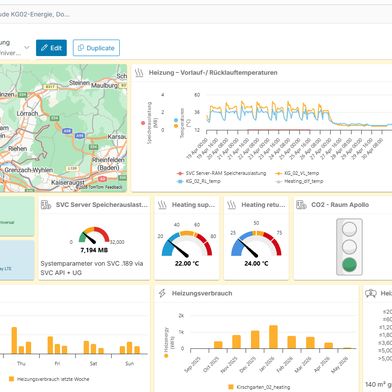The image size is (392, 392).
Task: Click the Dec 2025 bar in Heizungsverbrauch chart
Action: pos(255,340)
